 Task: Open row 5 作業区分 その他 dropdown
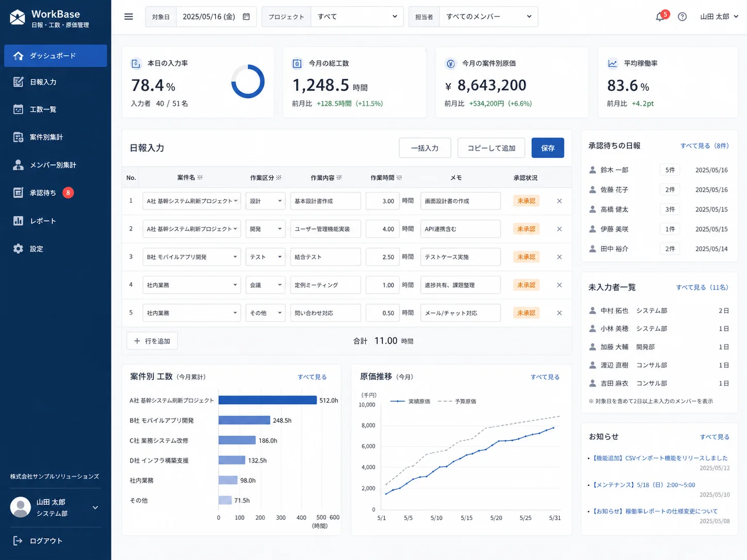click(x=265, y=313)
